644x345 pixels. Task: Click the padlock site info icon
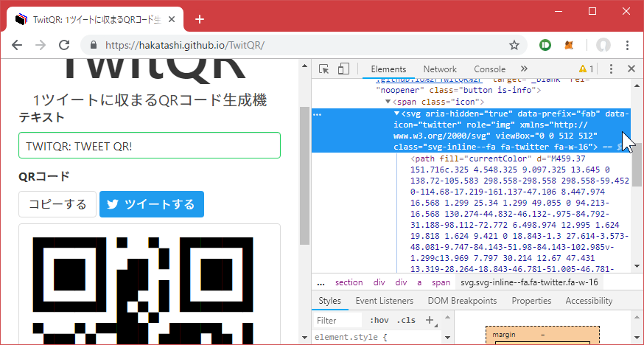(x=94, y=45)
